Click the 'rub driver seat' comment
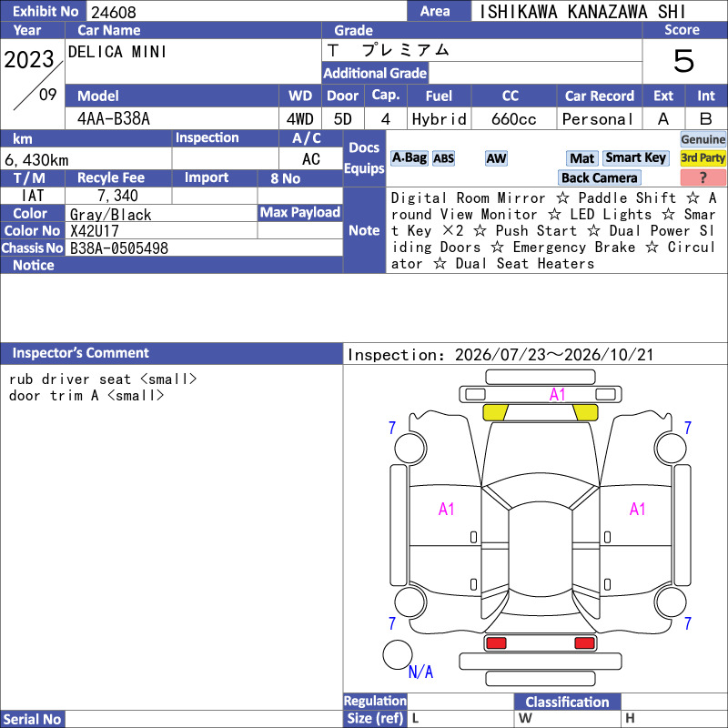 [x=103, y=379]
